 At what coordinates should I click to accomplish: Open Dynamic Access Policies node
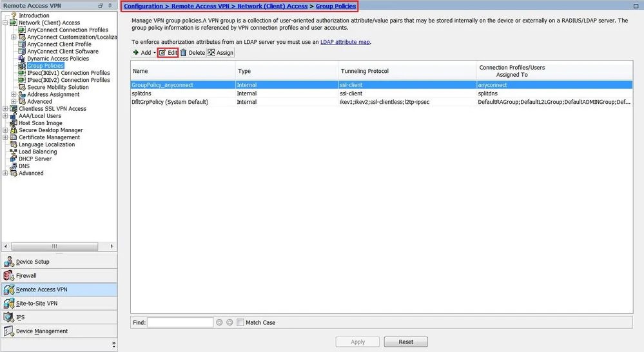58,59
